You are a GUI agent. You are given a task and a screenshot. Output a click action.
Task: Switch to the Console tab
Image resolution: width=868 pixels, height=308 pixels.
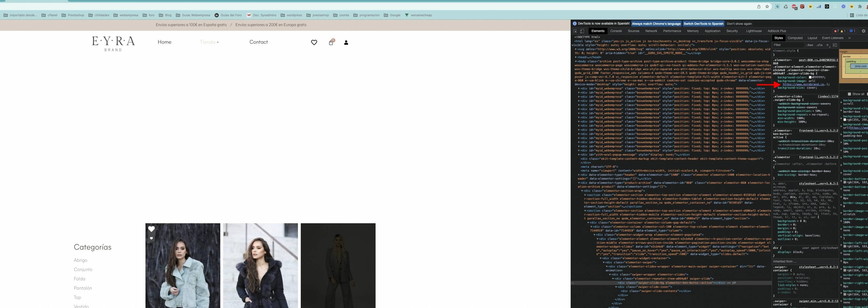616,31
